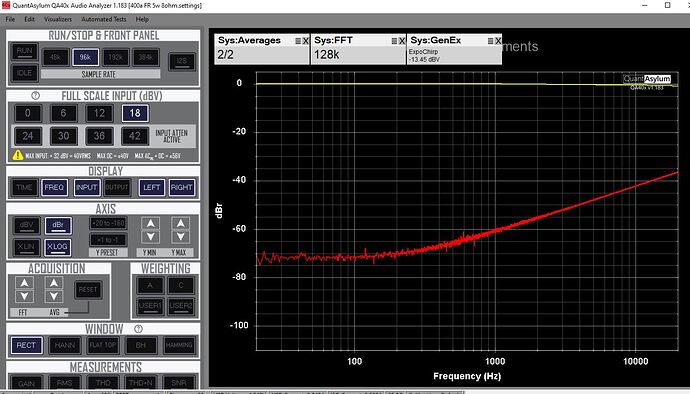The width and height of the screenshot is (690, 394).
Task: Decrease Y MAX with the down arrow
Action: coord(180,237)
